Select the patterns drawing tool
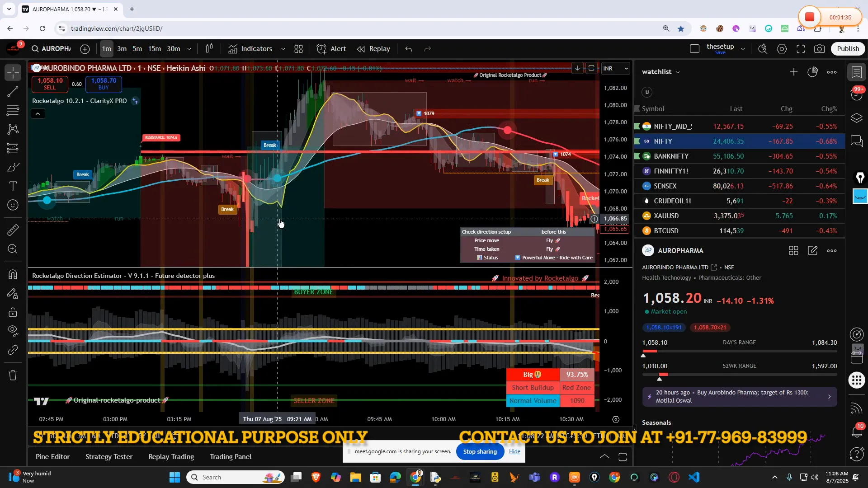 pyautogui.click(x=13, y=129)
